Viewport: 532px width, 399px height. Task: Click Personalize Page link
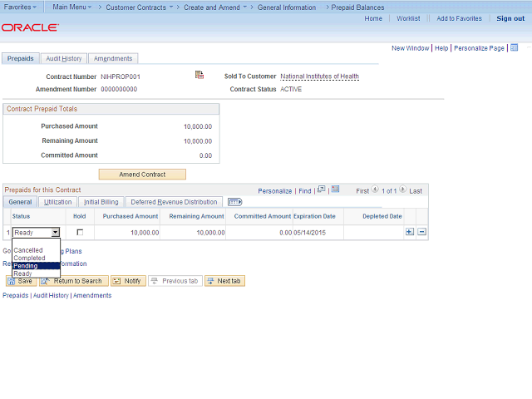479,48
